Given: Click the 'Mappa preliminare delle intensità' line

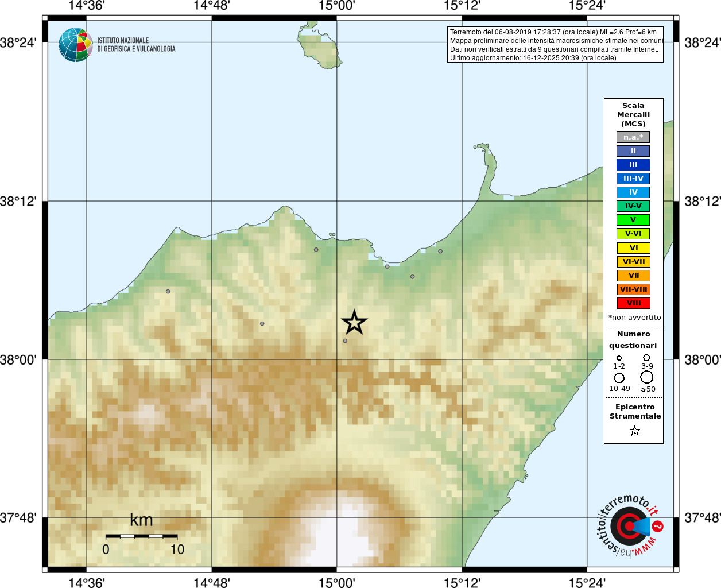Looking at the screenshot, I should point(557,41).
